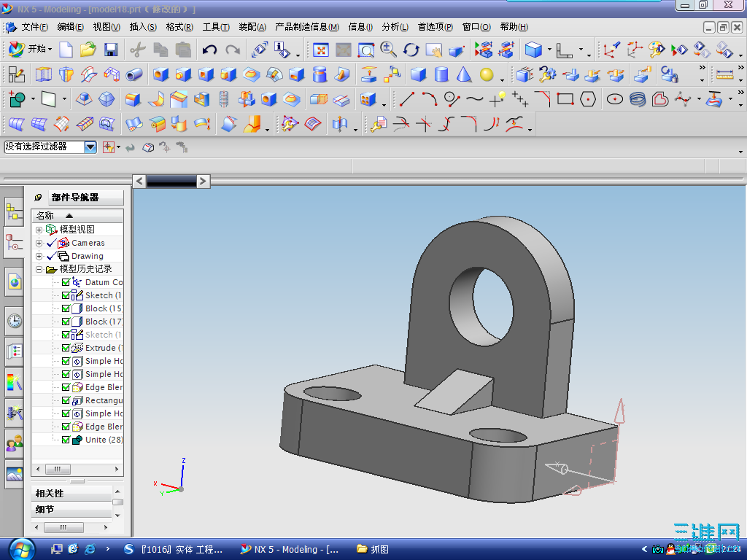Click the right arrow above the viewport
747x560 pixels.
[x=203, y=181]
